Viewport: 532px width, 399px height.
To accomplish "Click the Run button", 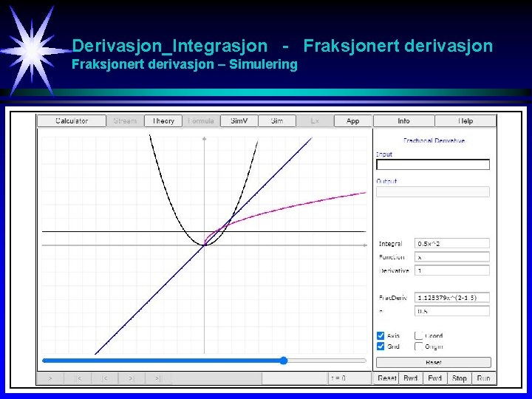I will pos(483,378).
